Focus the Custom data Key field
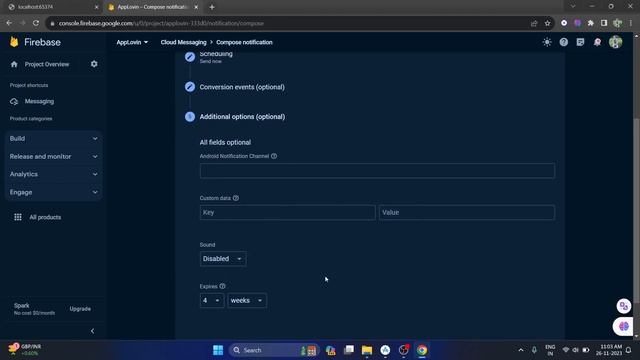This screenshot has height=360, width=640. [x=287, y=212]
